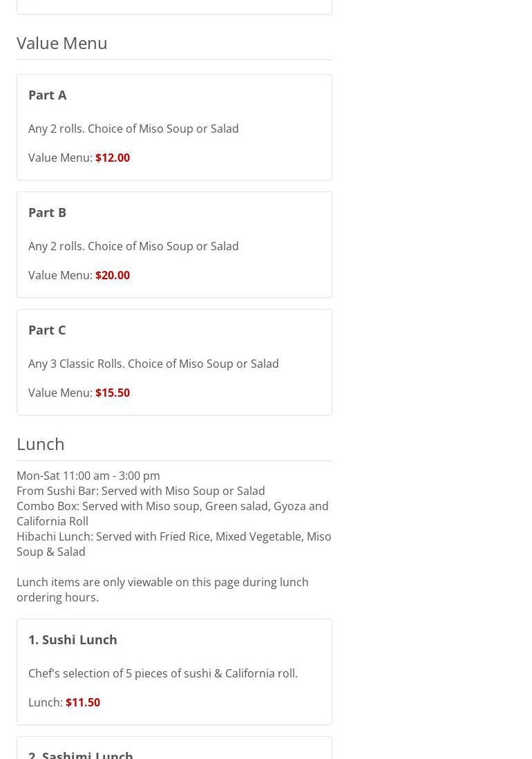Open the 1. Sushi Lunch item
The width and height of the screenshot is (532, 759).
73,639
